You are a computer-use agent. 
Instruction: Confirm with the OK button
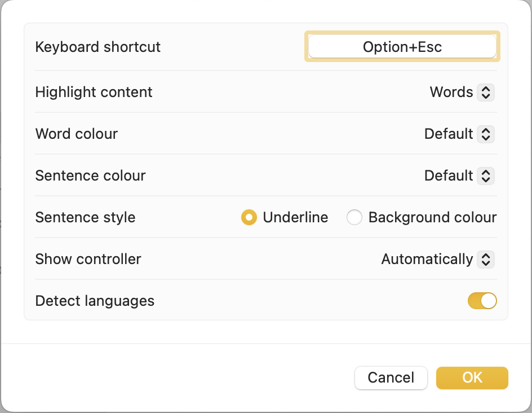coord(472,377)
